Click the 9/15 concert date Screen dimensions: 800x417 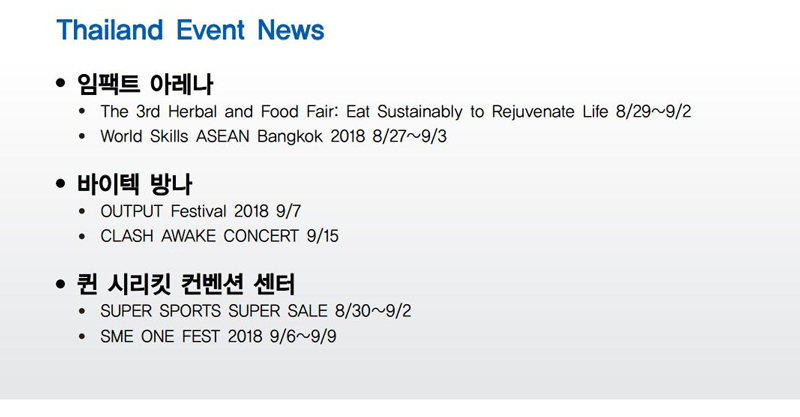(323, 236)
